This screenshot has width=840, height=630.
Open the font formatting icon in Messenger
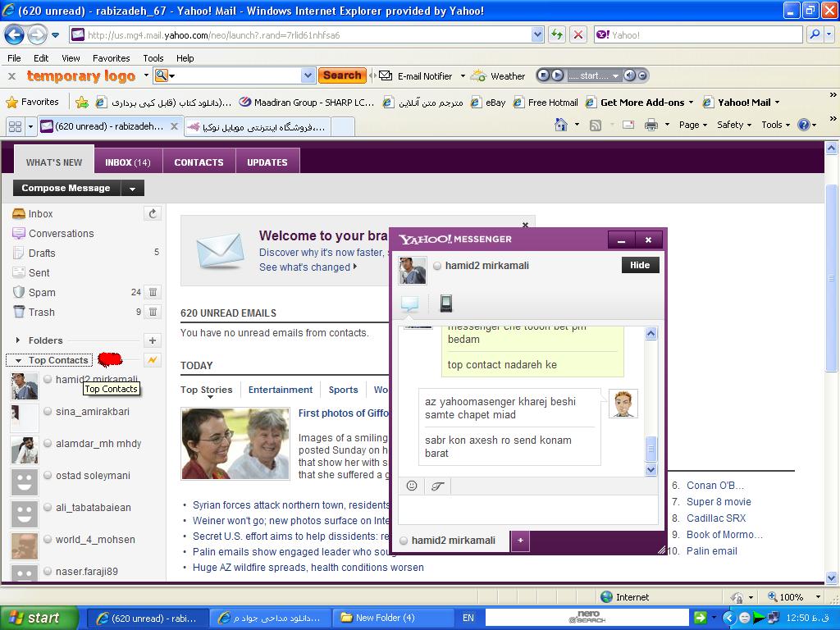pyautogui.click(x=437, y=486)
